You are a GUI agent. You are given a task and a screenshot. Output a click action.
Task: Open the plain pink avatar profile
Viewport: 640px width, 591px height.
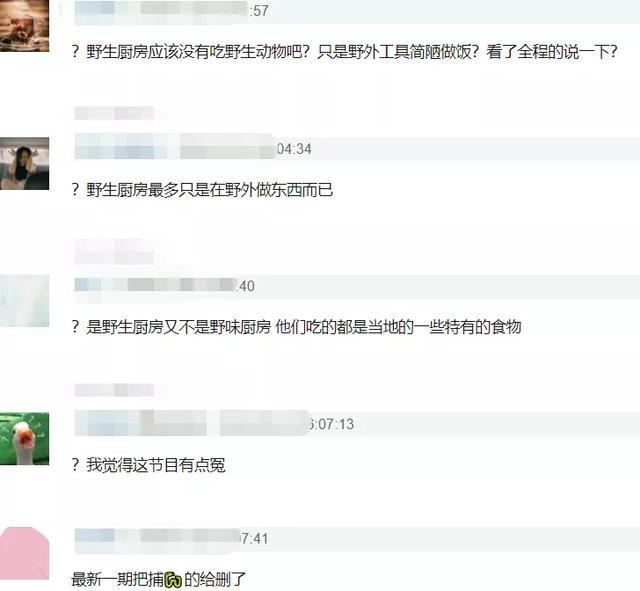point(24,553)
